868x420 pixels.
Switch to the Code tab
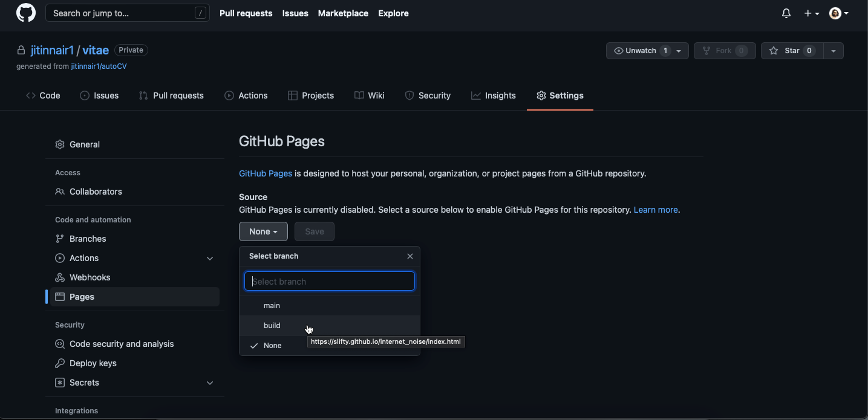(43, 95)
